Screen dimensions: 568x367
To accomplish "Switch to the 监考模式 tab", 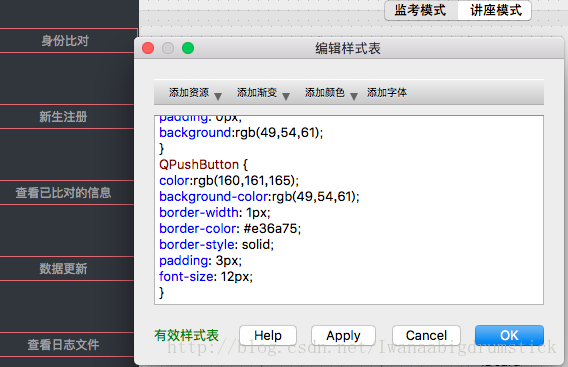I will tap(421, 10).
